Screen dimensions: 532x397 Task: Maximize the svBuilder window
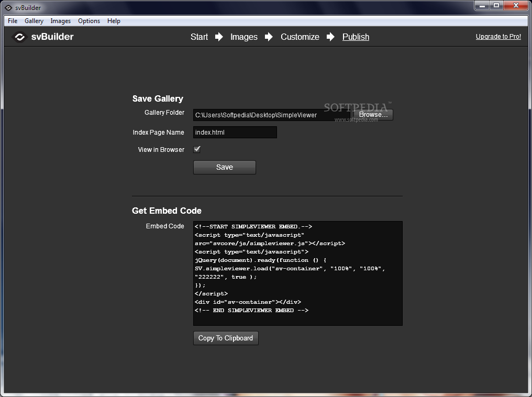point(496,5)
